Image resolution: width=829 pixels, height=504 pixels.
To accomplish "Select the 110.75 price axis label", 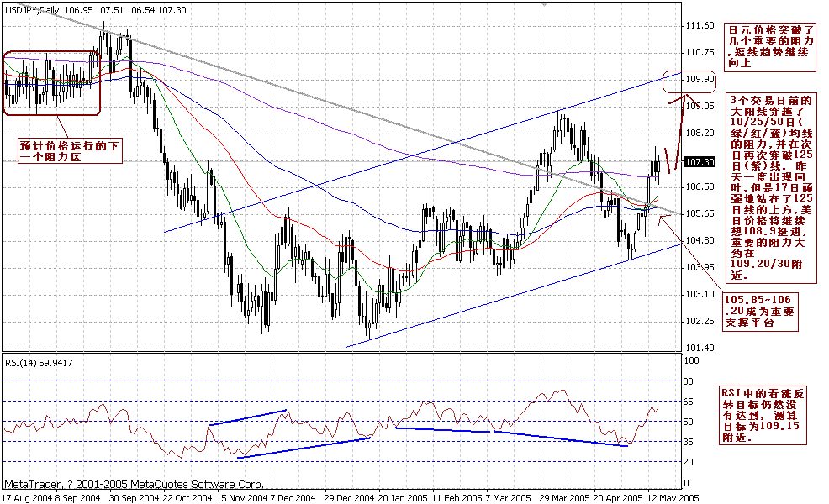I will [x=700, y=52].
